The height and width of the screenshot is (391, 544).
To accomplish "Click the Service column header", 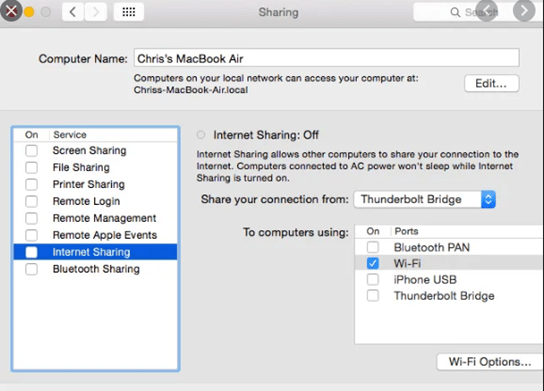I will click(x=70, y=135).
